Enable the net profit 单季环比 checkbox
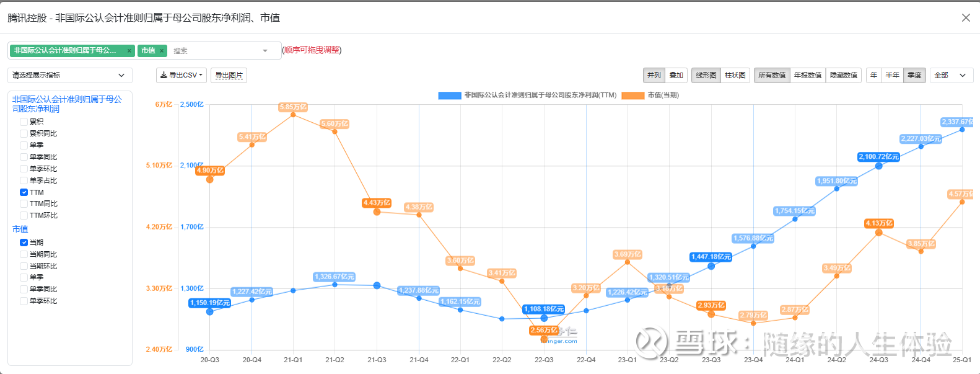The image size is (980, 374). tap(24, 169)
